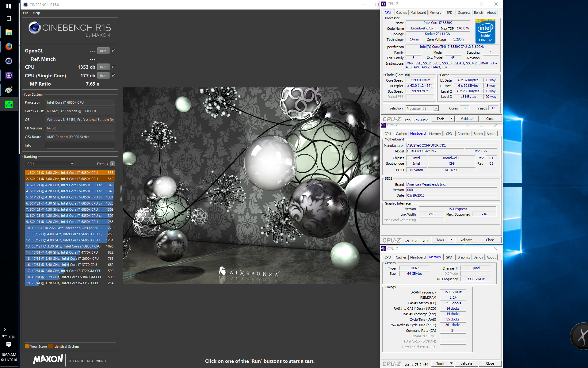Open the File menu in Cinebench
The height and width of the screenshot is (368, 588).
[26, 13]
